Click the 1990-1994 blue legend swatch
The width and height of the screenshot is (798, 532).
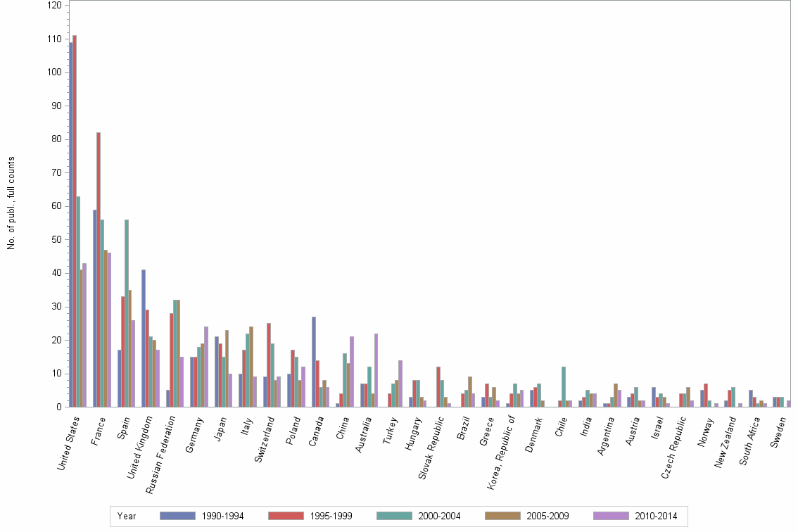[x=177, y=516]
